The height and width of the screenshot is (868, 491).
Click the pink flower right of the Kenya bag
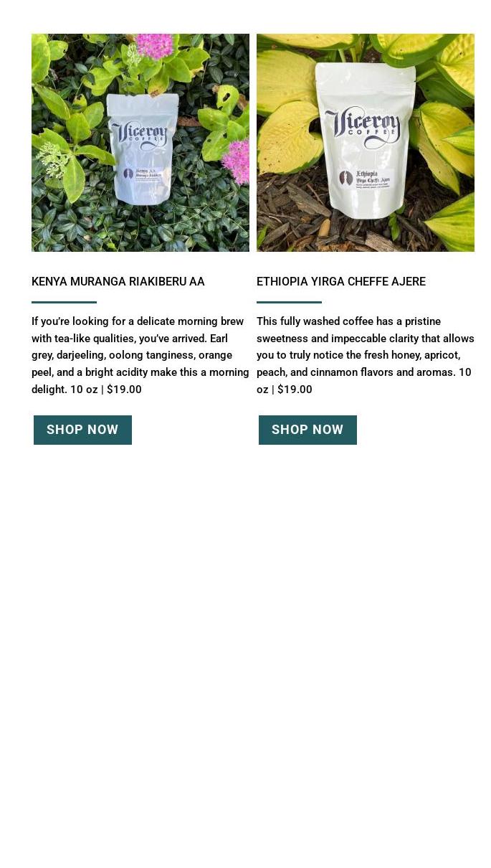pyautogui.click(x=237, y=161)
